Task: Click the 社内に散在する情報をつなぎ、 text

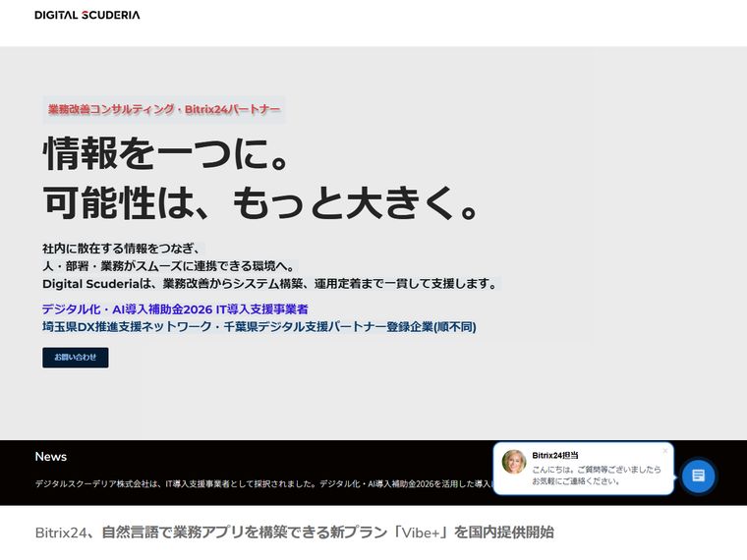Action: pos(121,249)
